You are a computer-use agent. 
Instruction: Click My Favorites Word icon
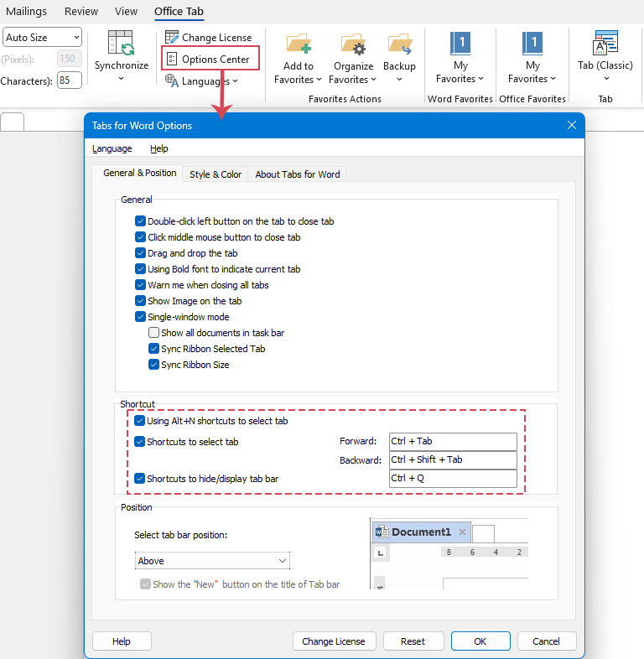[460, 44]
